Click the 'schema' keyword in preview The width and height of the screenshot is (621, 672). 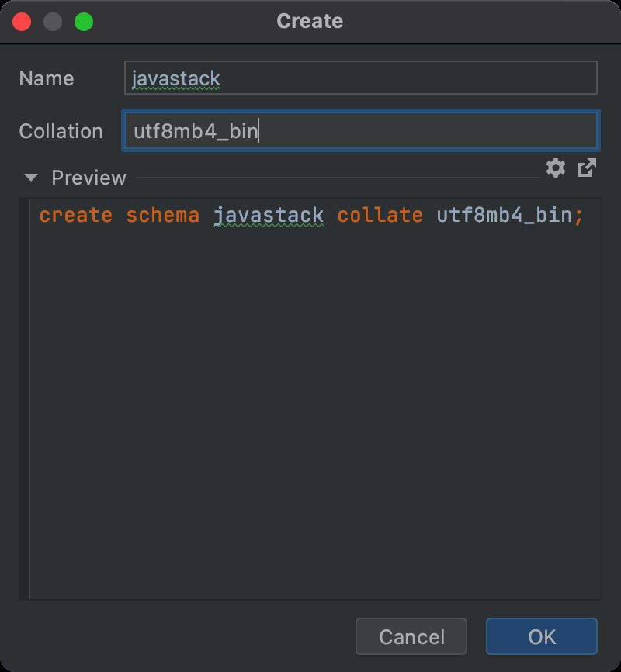pyautogui.click(x=162, y=215)
